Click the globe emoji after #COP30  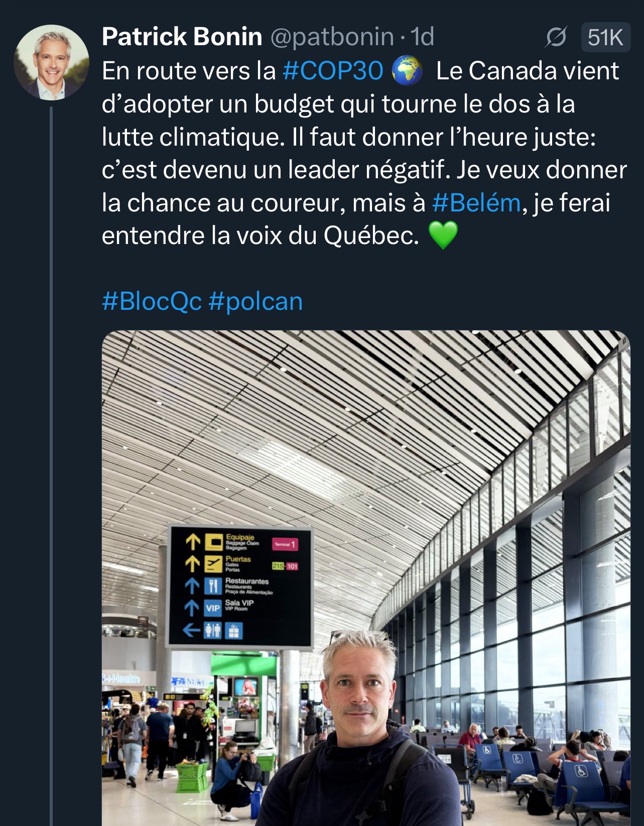coord(406,71)
